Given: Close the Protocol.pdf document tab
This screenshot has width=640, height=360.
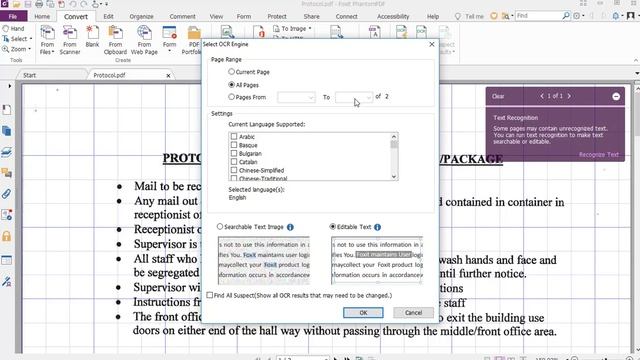Looking at the screenshot, I should coord(168,76).
